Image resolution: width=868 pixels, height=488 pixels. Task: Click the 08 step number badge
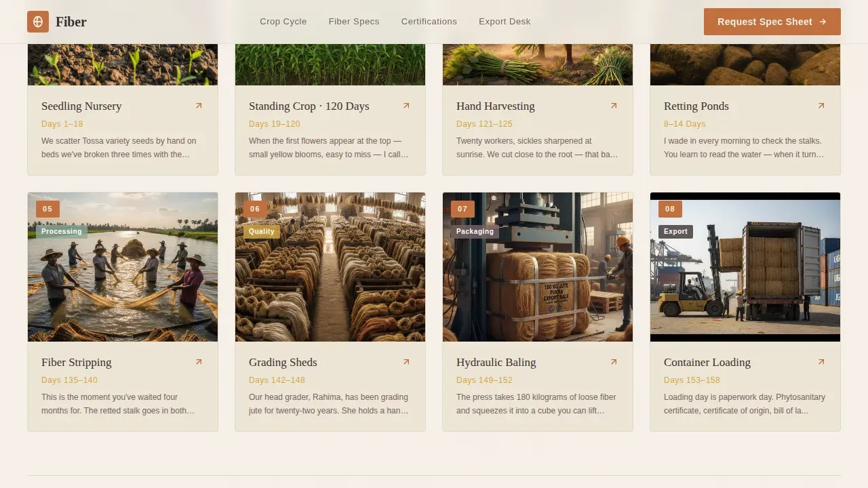point(670,209)
